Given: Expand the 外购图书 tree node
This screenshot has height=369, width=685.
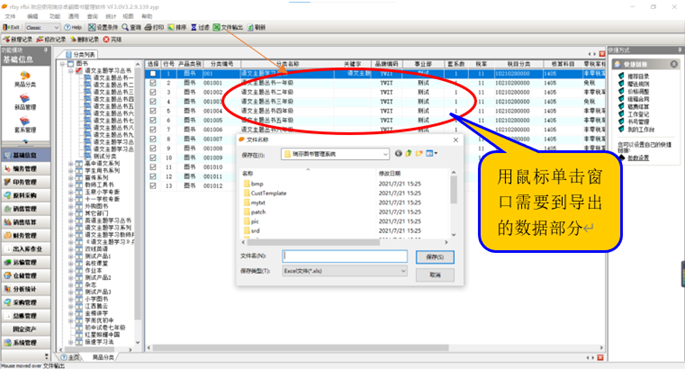Looking at the screenshot, I should pyautogui.click(x=70, y=206).
